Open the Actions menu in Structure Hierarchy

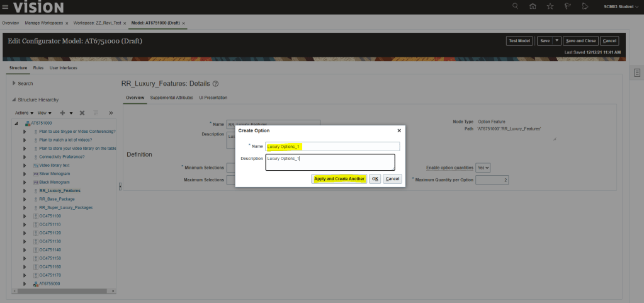pos(25,113)
